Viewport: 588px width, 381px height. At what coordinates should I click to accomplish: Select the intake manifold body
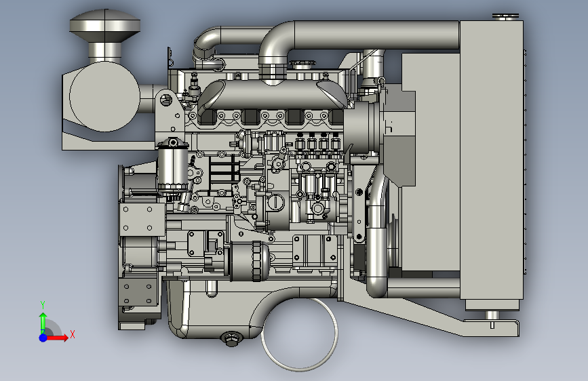pyautogui.click(x=273, y=94)
